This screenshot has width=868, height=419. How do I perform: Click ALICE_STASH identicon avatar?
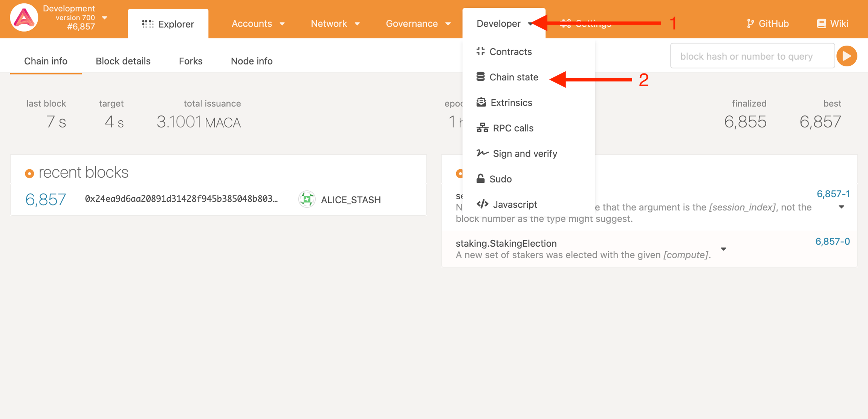tap(307, 199)
